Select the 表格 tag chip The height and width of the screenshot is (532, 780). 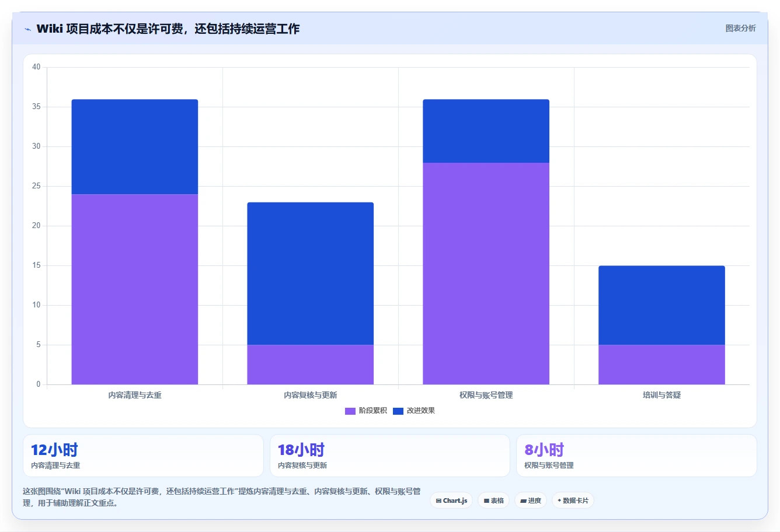[x=493, y=501]
